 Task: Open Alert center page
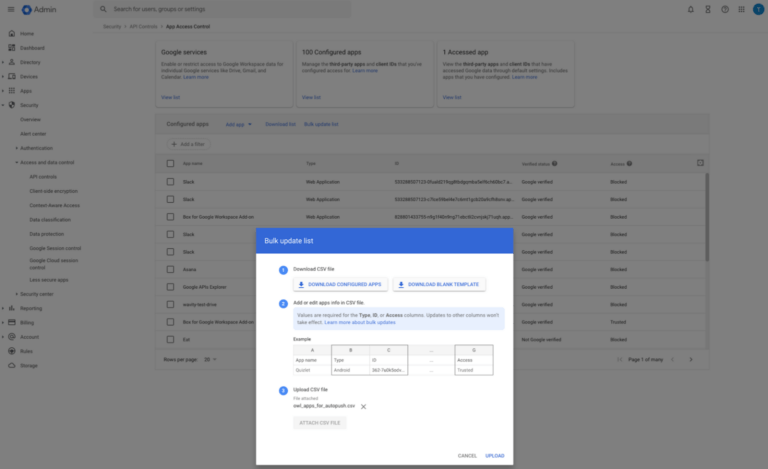33,134
